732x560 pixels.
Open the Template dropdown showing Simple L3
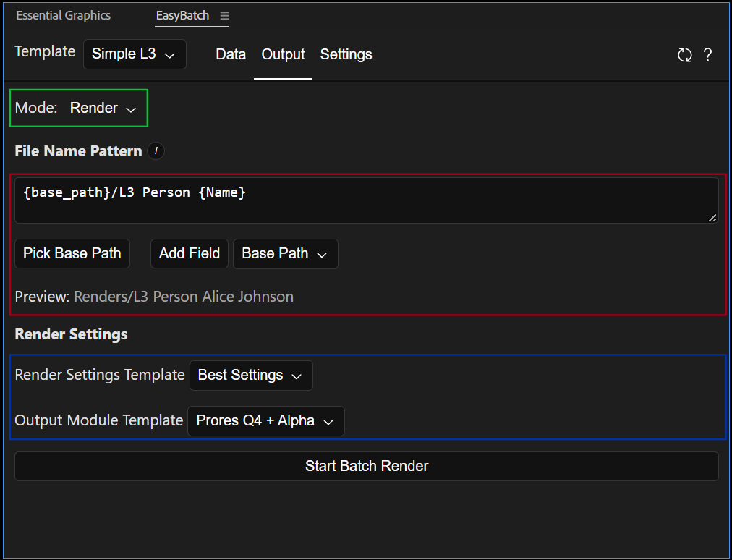coord(135,54)
